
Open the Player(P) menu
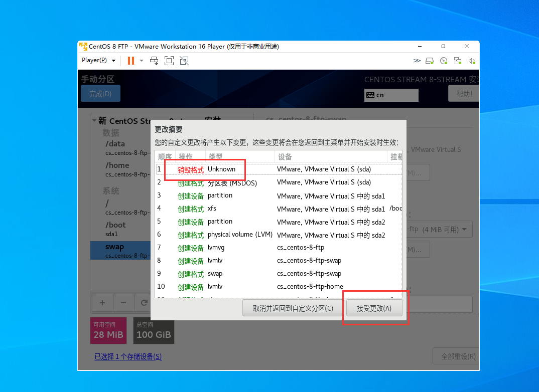[x=98, y=61]
